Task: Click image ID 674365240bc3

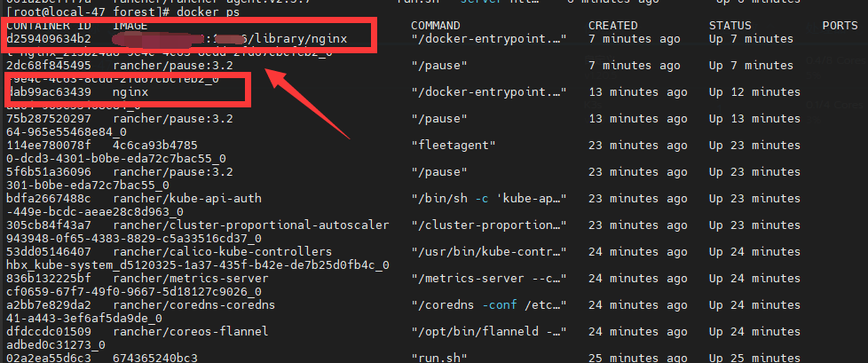Action: [x=155, y=358]
